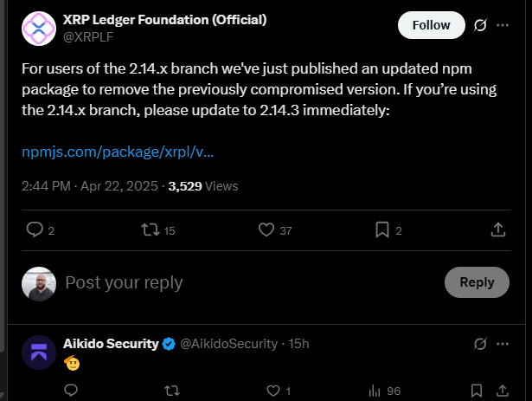Screen dimensions: 532x401
Task: Bookmark the XRPLF post
Action: [381, 230]
